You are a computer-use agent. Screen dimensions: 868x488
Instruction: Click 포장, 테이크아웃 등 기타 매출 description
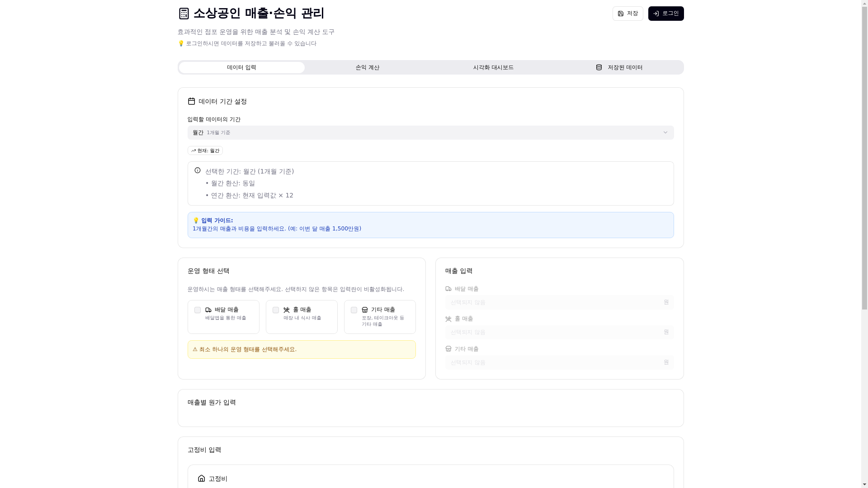point(383,321)
